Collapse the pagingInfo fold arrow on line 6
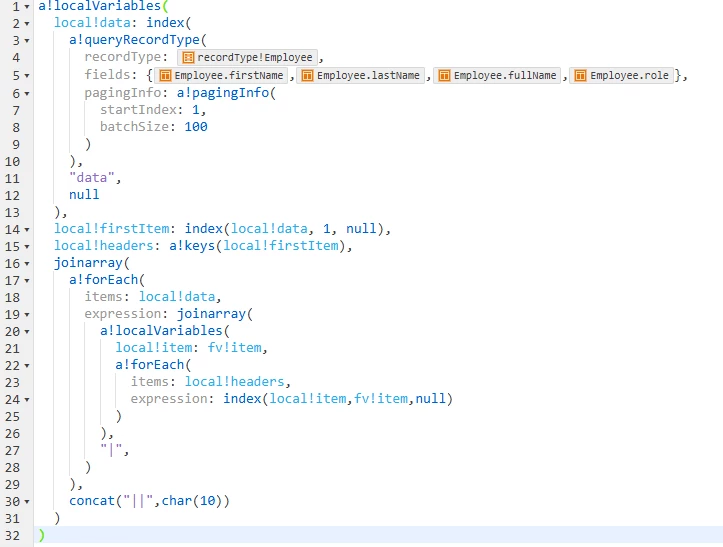The width and height of the screenshot is (723, 547). pyautogui.click(x=27, y=94)
